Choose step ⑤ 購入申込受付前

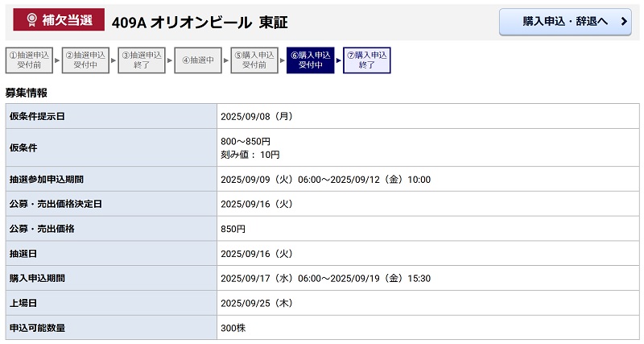(254, 61)
